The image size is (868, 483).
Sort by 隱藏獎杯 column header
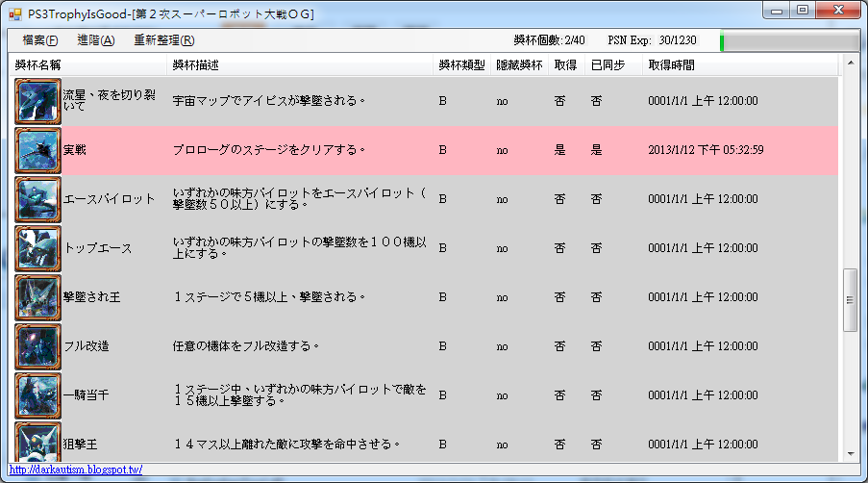(519, 65)
